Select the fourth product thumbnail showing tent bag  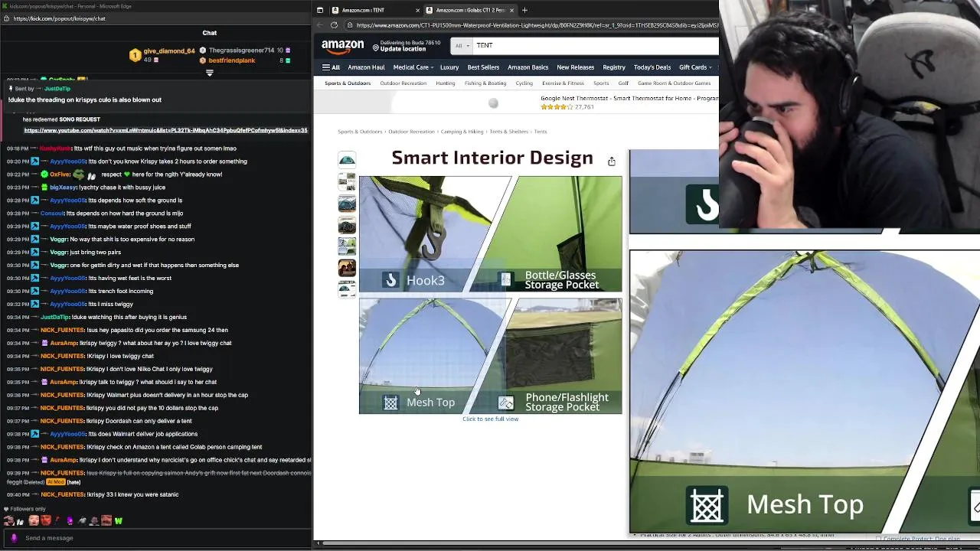[x=347, y=225]
